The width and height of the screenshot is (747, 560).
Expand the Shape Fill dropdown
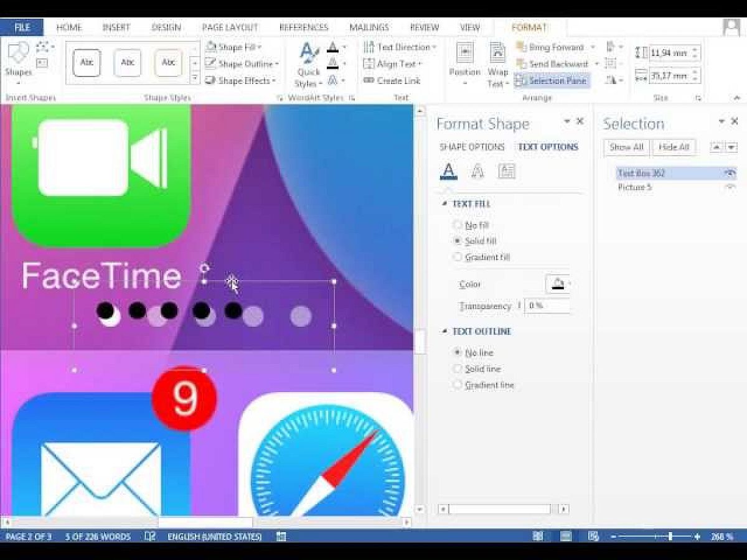tap(260, 47)
